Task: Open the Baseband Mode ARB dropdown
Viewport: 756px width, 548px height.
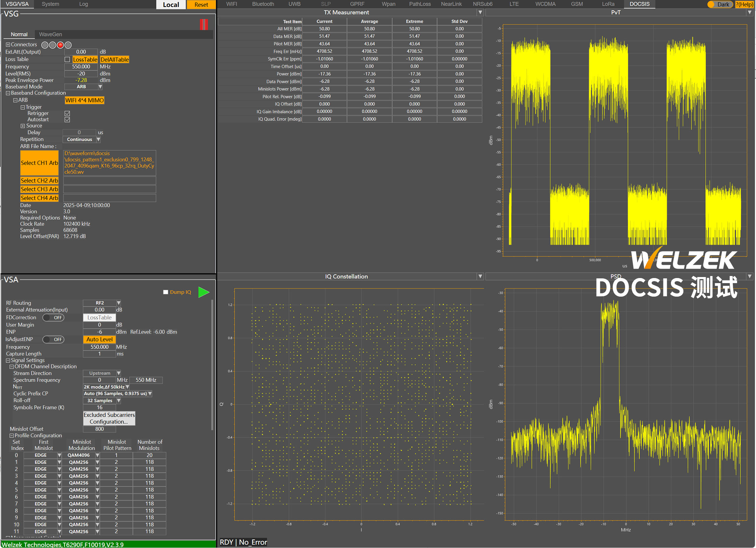Action: (100, 87)
